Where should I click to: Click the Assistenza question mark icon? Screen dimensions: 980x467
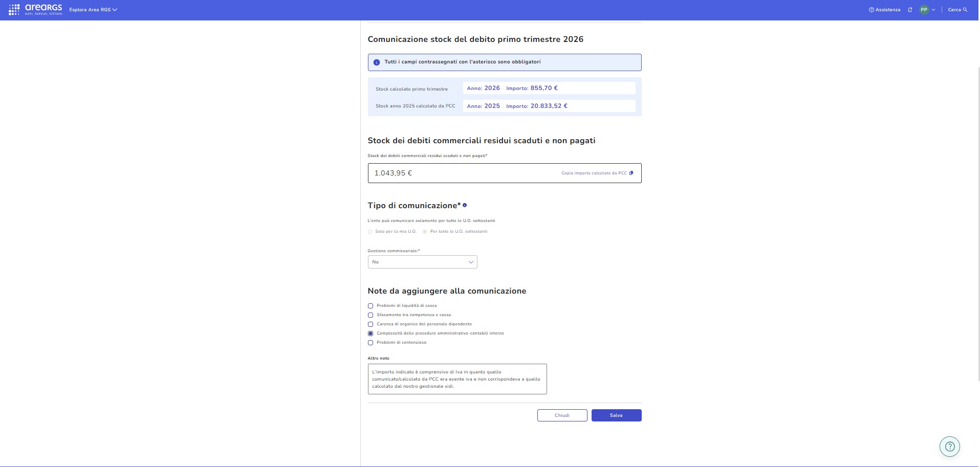point(871,10)
